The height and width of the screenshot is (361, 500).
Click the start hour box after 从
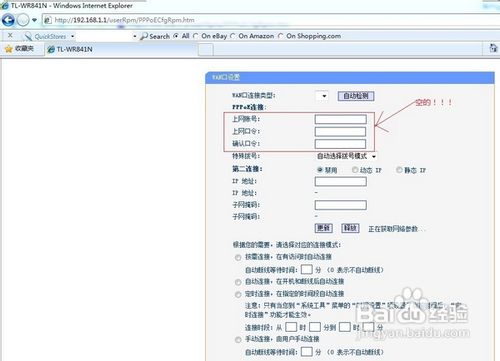tap(291, 327)
